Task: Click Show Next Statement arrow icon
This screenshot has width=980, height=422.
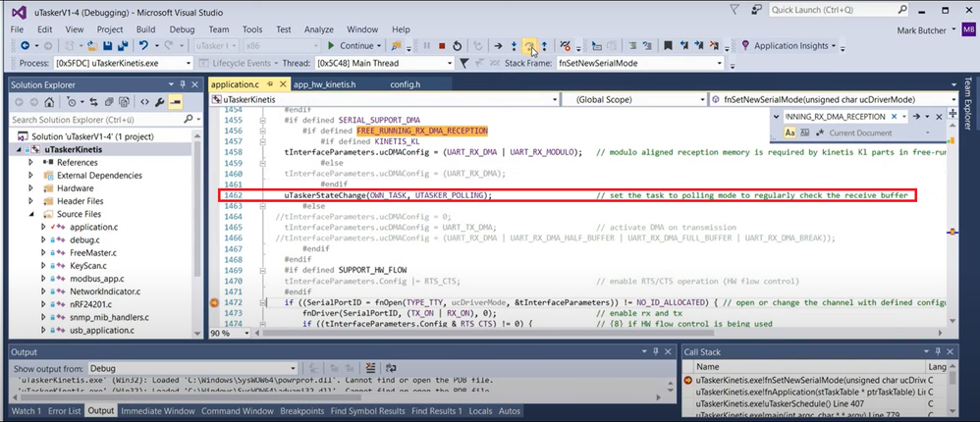Action: pos(498,45)
